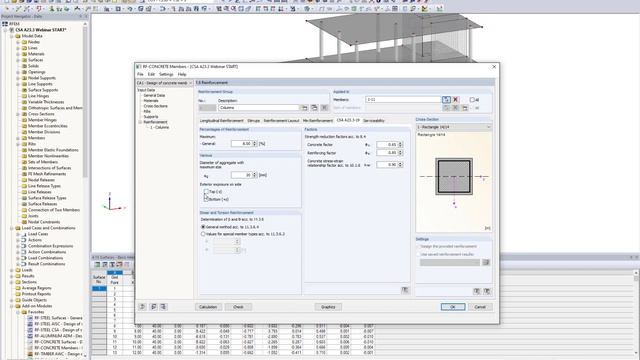Toggle Design the provided reinforcement checkbox
This screenshot has height=360, width=640.
click(x=418, y=247)
